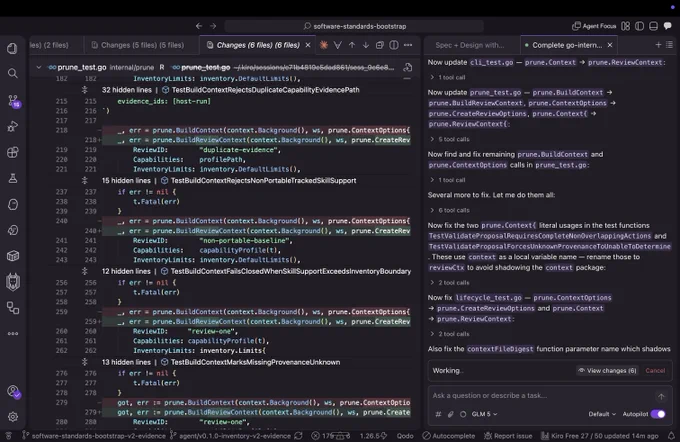The width and height of the screenshot is (680, 442).
Task: Open the Search view in the activity bar
Action: tap(13, 73)
